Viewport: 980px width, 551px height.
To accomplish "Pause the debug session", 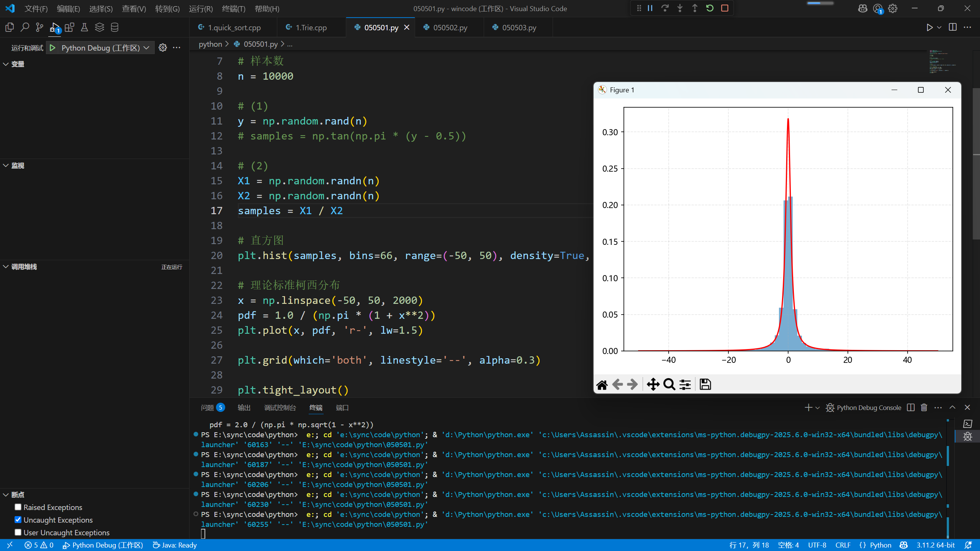I will 650,8.
